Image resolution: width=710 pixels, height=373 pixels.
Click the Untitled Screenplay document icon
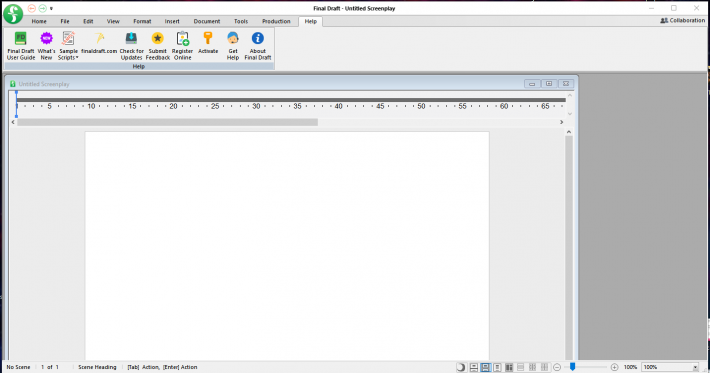[13, 84]
